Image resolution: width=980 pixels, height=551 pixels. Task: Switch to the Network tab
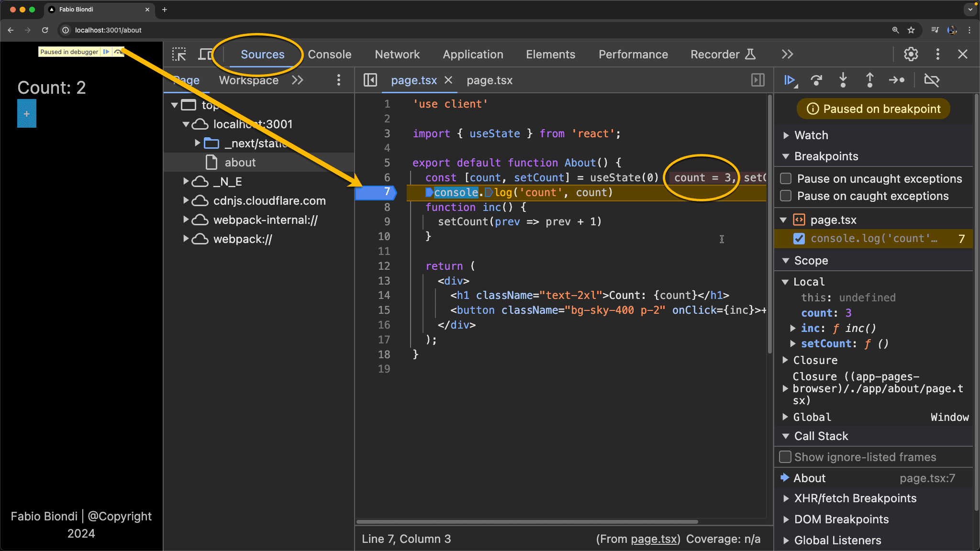(x=398, y=54)
